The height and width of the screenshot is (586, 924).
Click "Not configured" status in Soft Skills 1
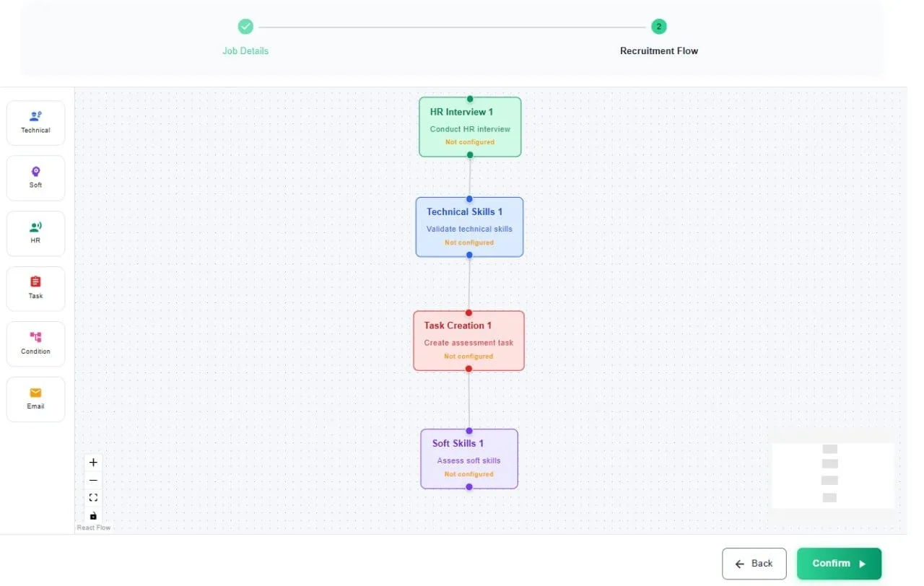468,474
